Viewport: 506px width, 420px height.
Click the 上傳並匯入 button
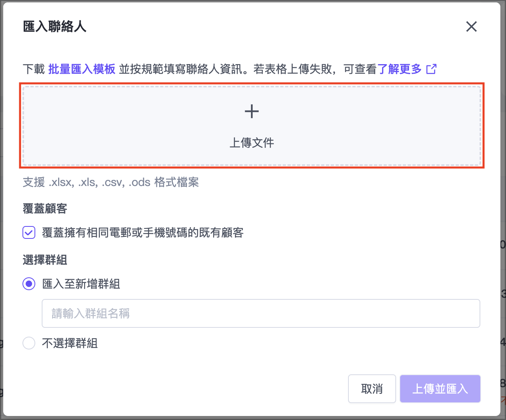[x=440, y=389]
